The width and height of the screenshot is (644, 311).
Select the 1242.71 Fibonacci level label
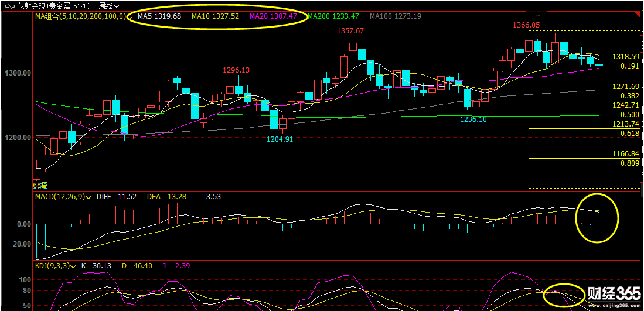(x=626, y=105)
